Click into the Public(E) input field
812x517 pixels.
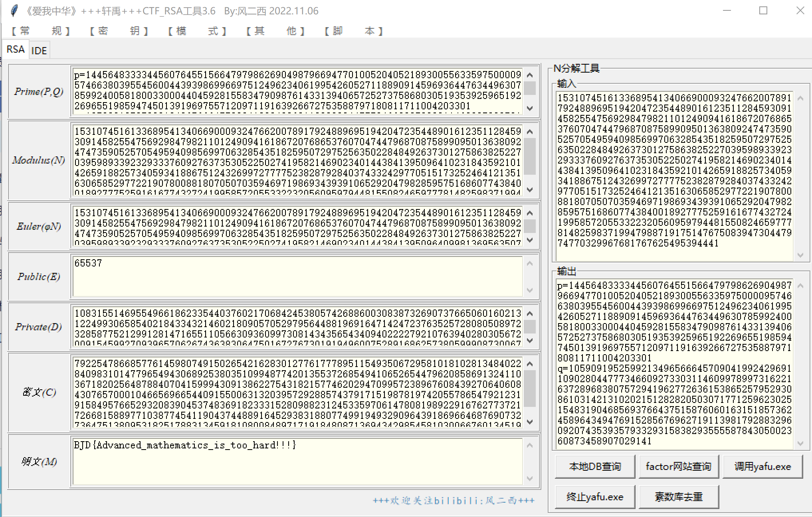tap(297, 276)
